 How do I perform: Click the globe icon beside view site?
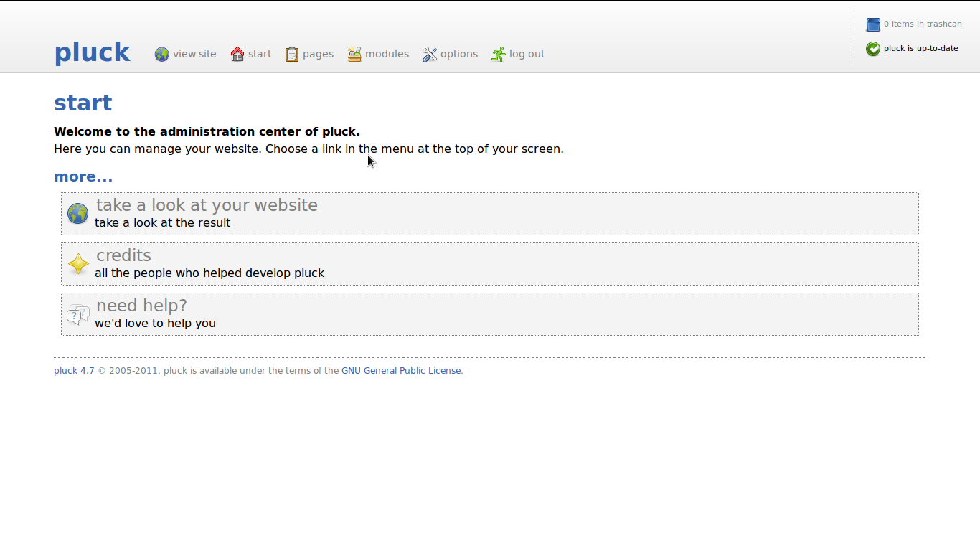pyautogui.click(x=162, y=55)
